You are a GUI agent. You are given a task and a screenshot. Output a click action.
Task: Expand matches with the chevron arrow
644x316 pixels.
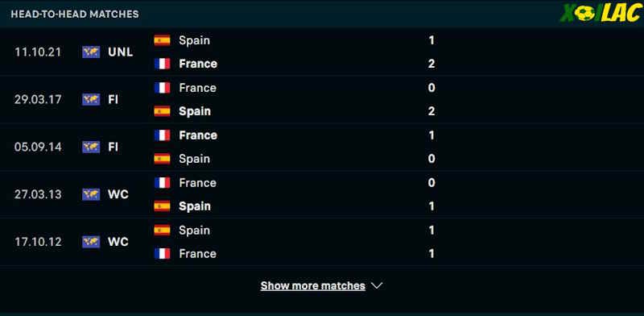[x=377, y=285]
